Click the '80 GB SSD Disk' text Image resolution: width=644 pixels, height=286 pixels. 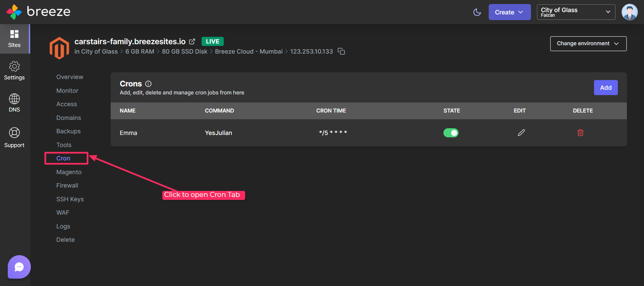(185, 52)
